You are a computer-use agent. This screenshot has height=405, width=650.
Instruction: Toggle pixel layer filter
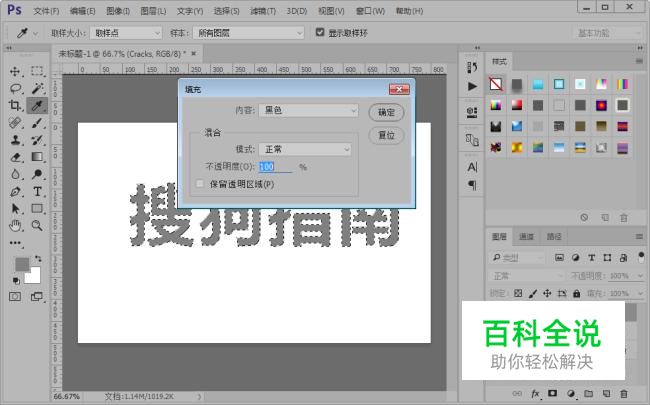point(559,258)
